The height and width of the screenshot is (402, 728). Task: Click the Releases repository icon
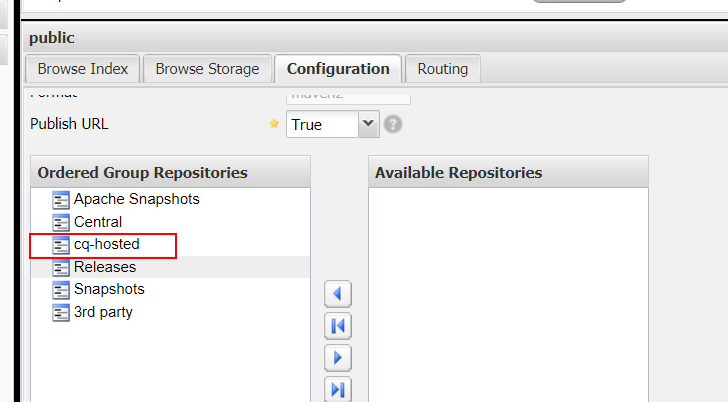[x=60, y=267]
